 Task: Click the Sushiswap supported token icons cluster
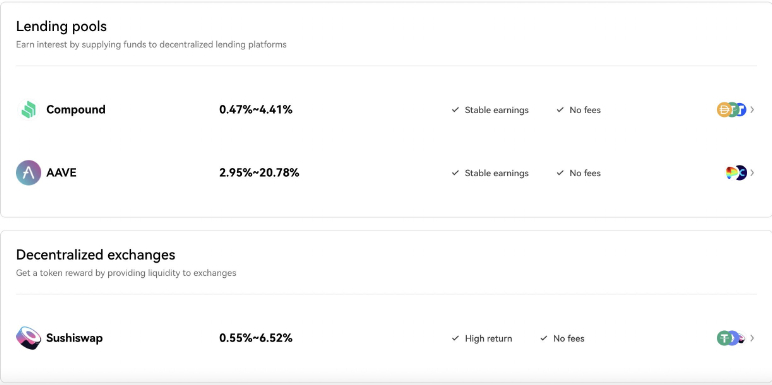(732, 338)
